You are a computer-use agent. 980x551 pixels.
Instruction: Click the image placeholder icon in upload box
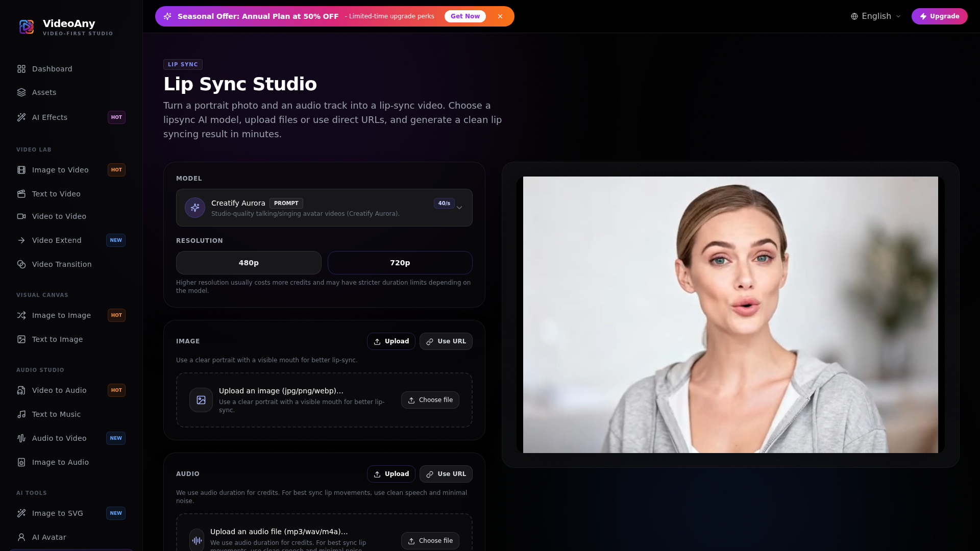pyautogui.click(x=201, y=400)
